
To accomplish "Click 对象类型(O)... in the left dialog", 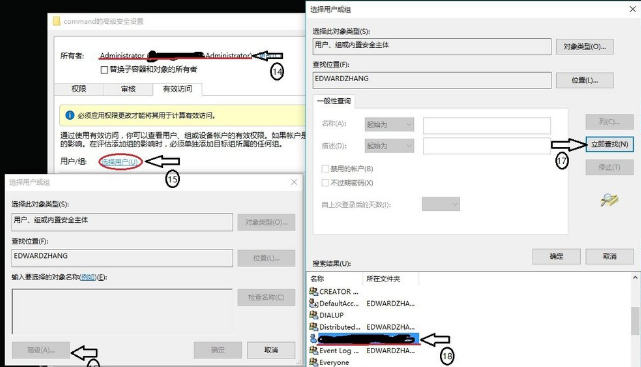I will pyautogui.click(x=266, y=222).
